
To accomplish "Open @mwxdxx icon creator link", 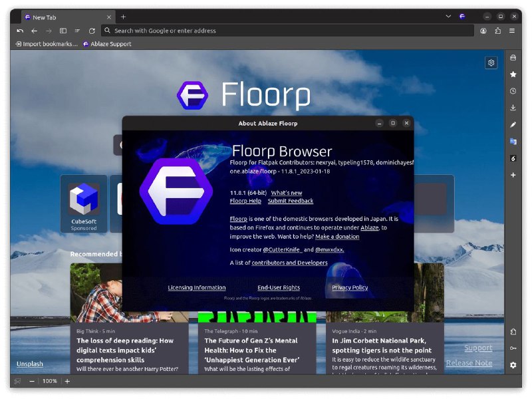I will [329, 250].
